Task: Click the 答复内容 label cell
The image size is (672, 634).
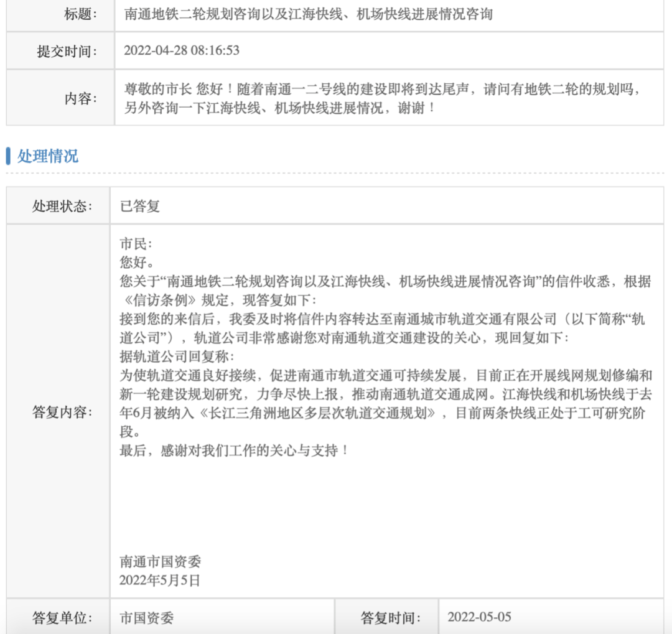Action: 62,411
